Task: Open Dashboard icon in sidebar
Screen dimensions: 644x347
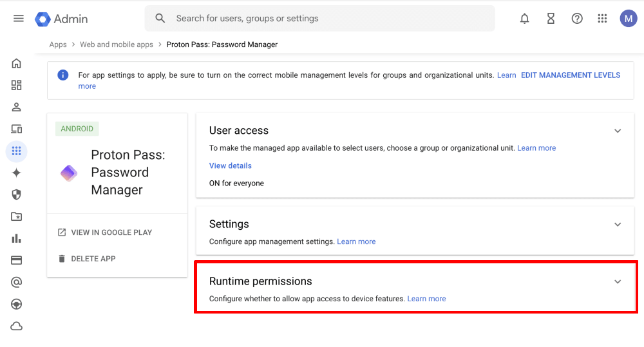Action: (x=17, y=86)
